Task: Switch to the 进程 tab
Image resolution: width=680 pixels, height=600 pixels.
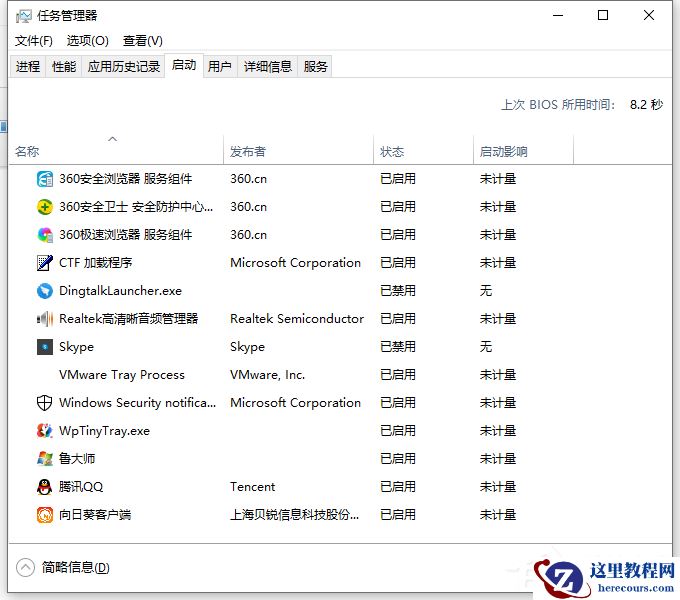Action: point(28,66)
